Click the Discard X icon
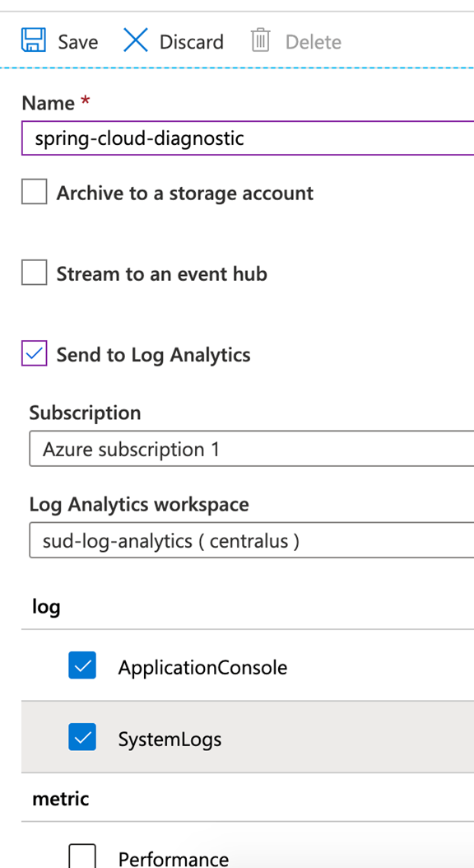 pos(136,40)
